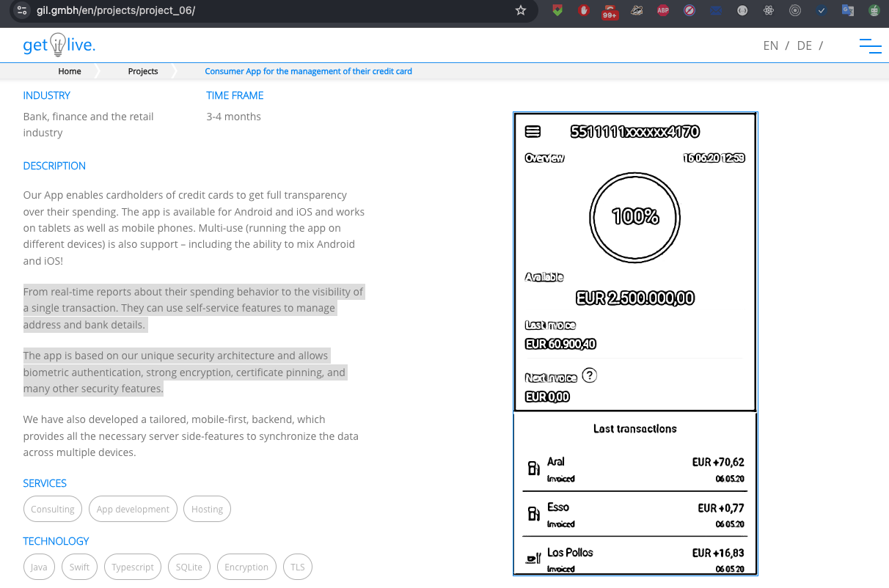Open the curly braces JSON extension icon

click(x=742, y=10)
